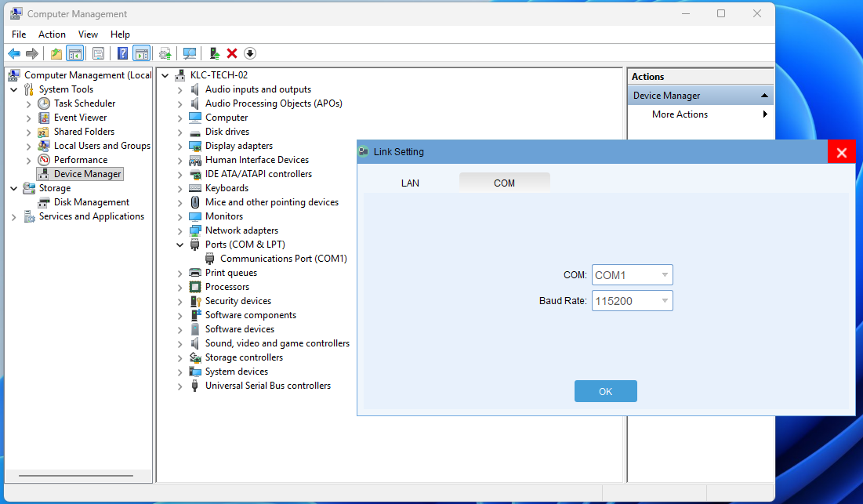863x504 pixels.
Task: Select Audio Processing Objects (APOs)
Action: pyautogui.click(x=274, y=103)
